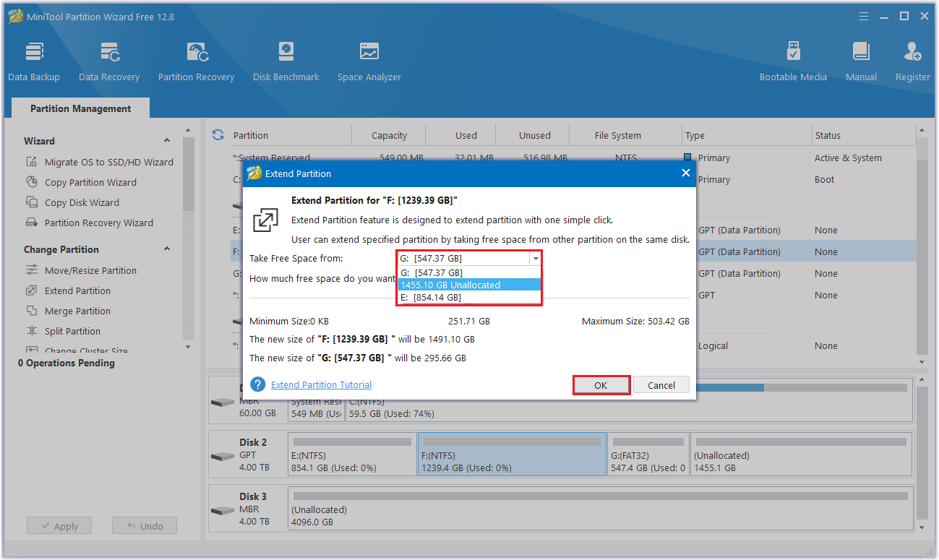Click the Undo button

[145, 526]
